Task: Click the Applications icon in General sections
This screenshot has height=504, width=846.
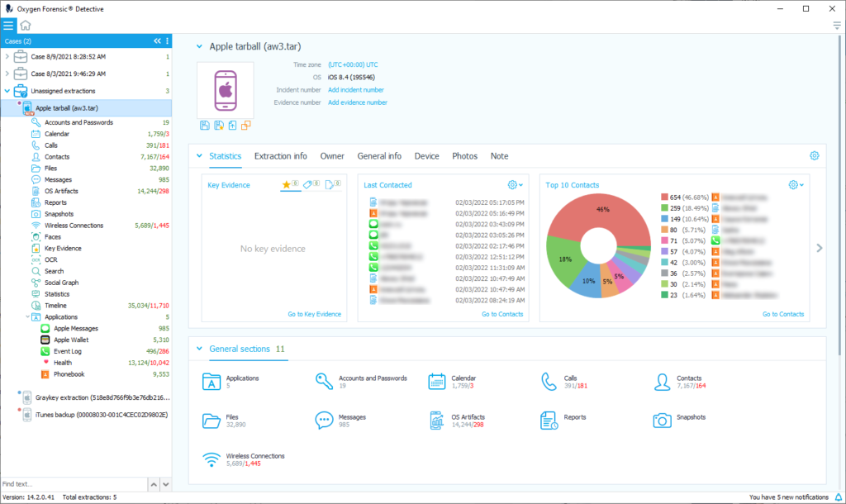Action: (x=211, y=382)
